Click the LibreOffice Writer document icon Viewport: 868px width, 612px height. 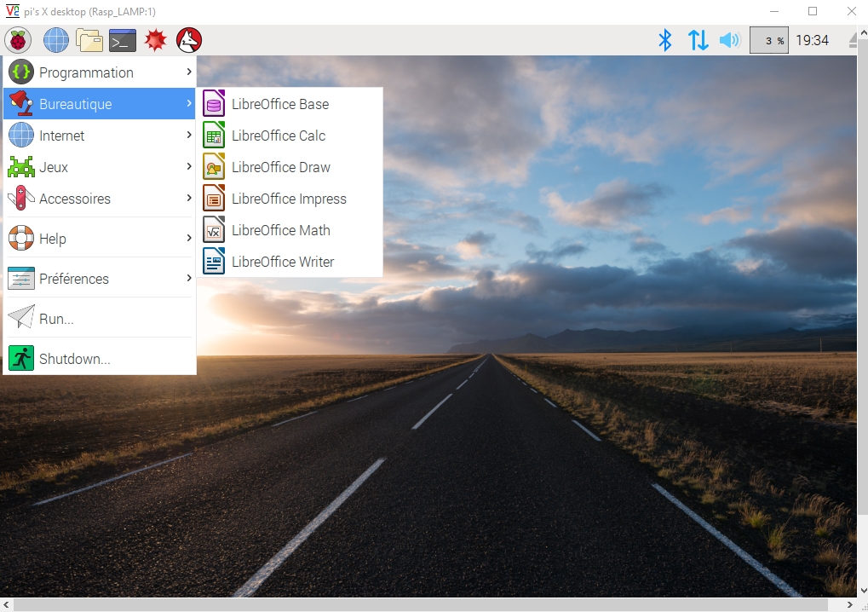click(214, 262)
